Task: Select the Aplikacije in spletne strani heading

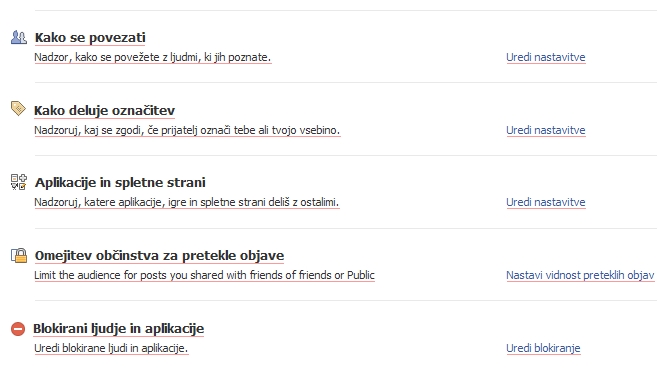Action: tap(120, 182)
